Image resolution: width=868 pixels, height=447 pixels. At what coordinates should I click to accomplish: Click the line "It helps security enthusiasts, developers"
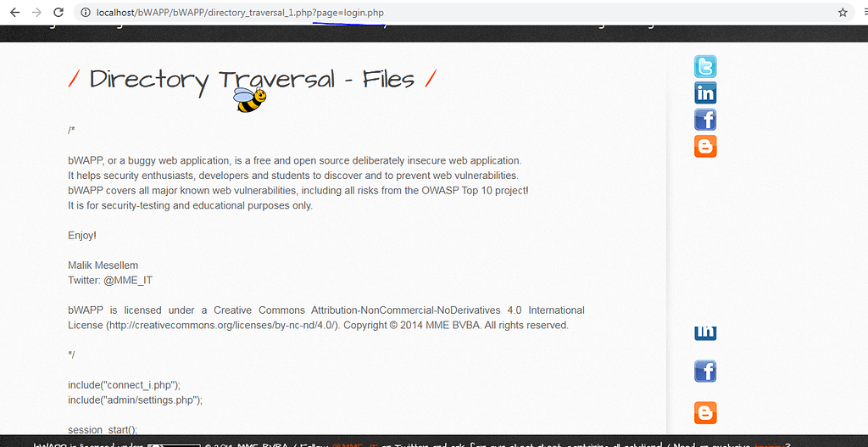point(292,176)
